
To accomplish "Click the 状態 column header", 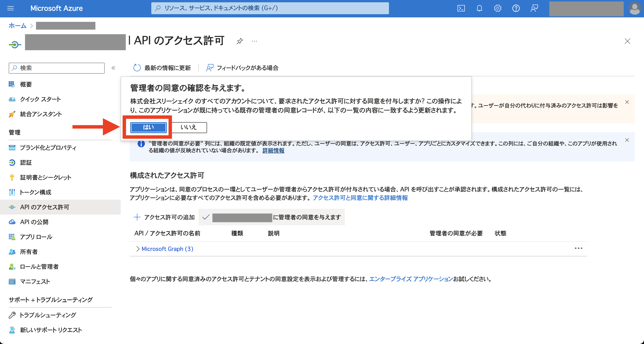I will coord(500,234).
